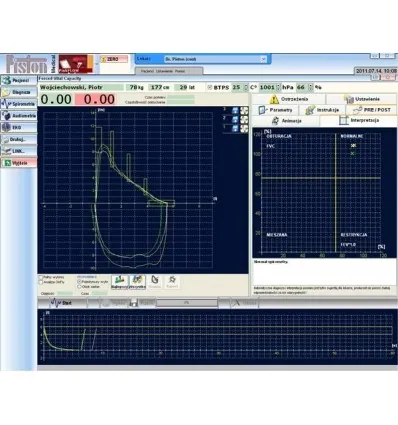Screen dimensions: 398x425
Task: Click the Drukuj print sidebar button
Action: (19, 139)
